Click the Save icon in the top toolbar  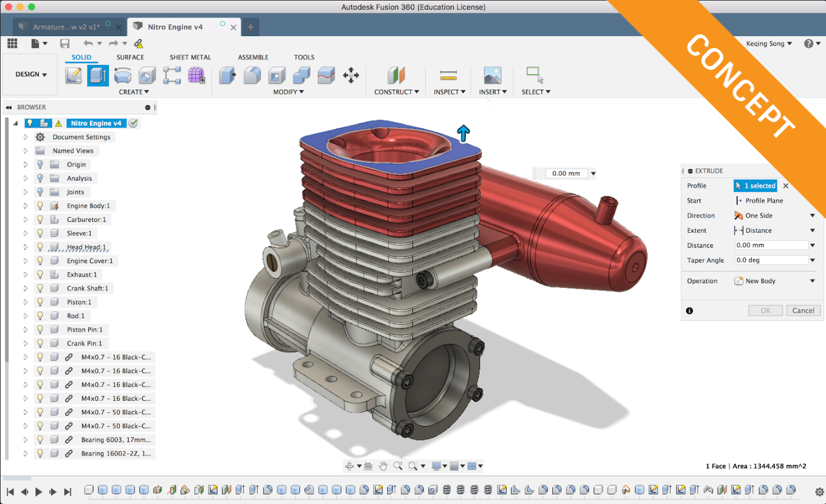coord(65,44)
